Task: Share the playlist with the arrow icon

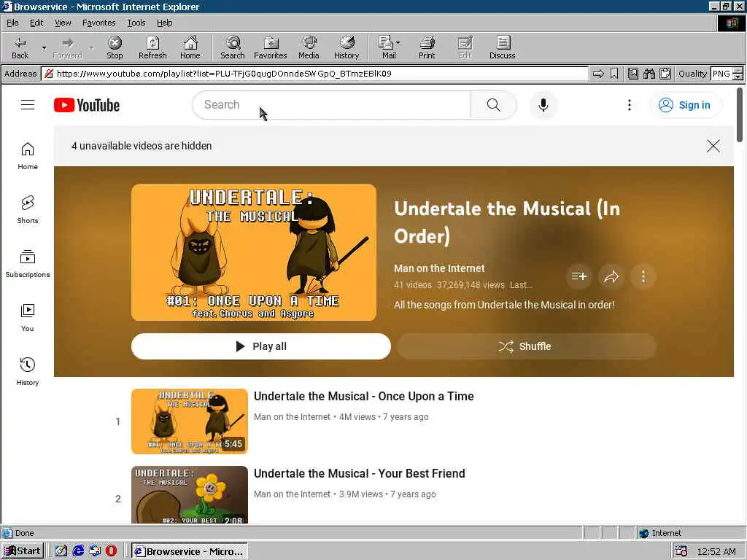Action: pos(611,276)
